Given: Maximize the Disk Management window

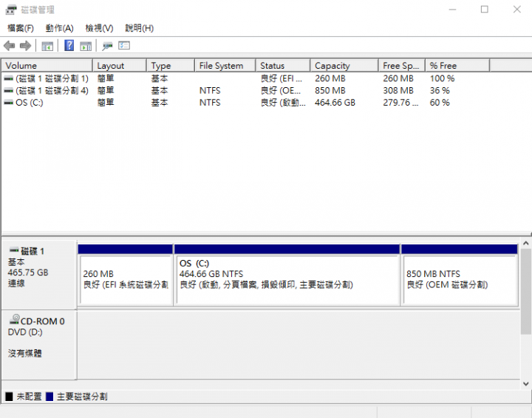Looking at the screenshot, I should tap(485, 10).
